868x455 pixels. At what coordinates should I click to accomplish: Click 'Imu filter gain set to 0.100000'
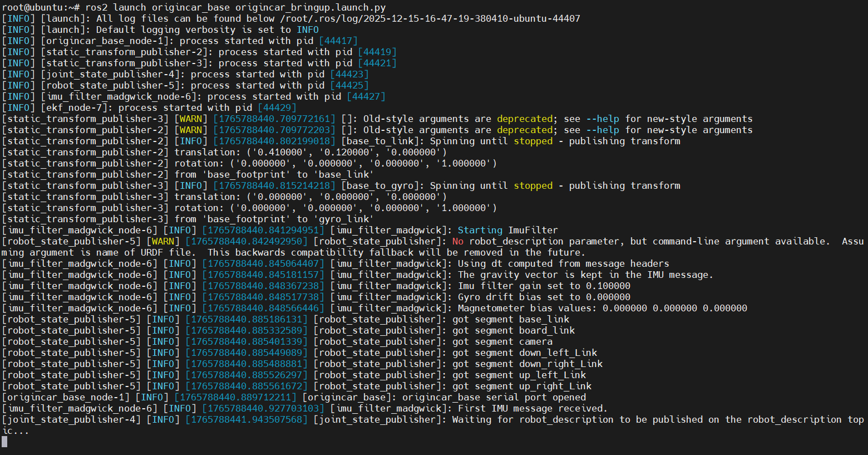pos(544,286)
